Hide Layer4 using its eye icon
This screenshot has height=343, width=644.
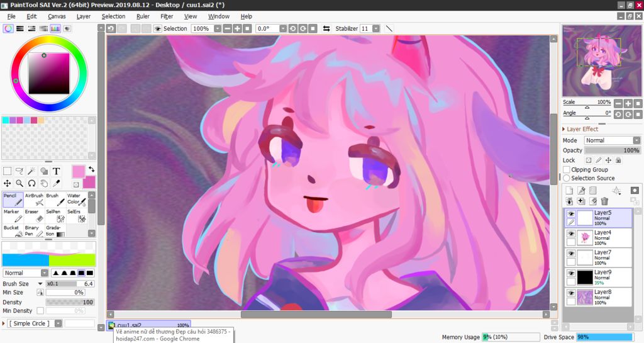(x=571, y=233)
